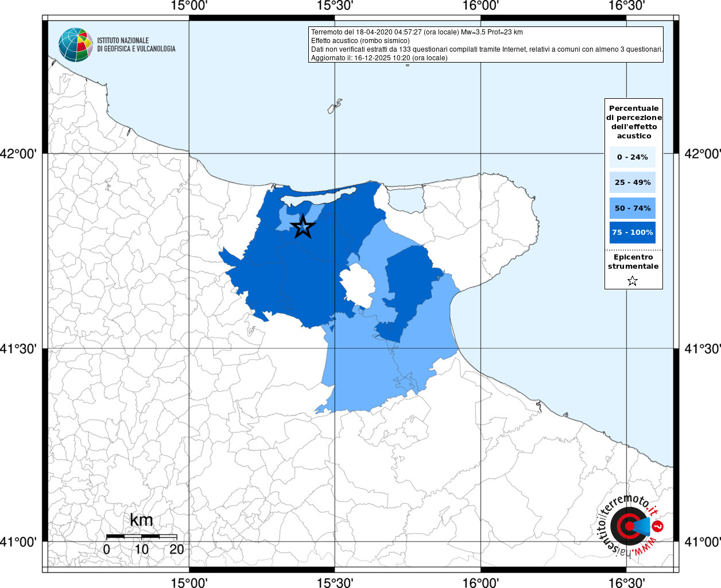
Task: Click the red and black target logo
Action: click(x=627, y=527)
